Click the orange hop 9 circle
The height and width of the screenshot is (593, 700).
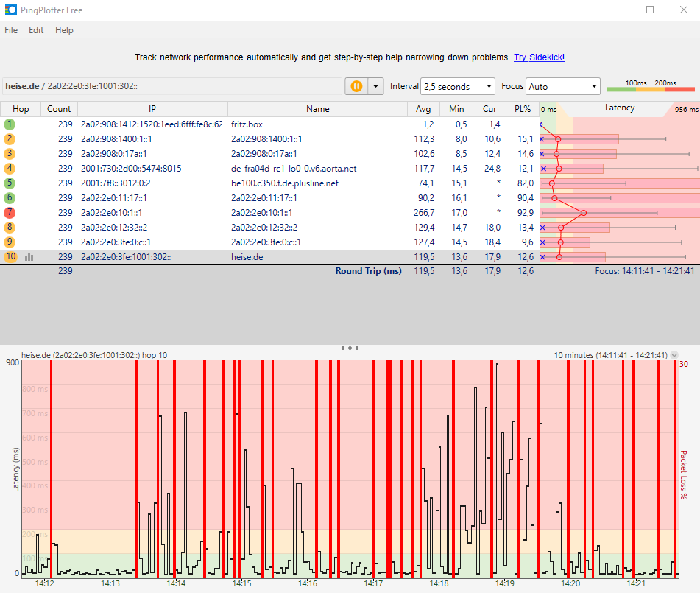10,242
